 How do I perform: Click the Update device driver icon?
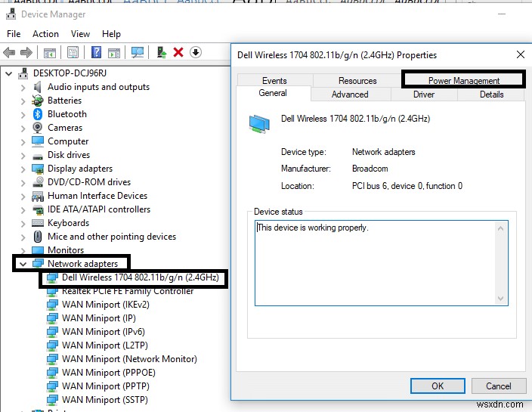click(x=162, y=52)
